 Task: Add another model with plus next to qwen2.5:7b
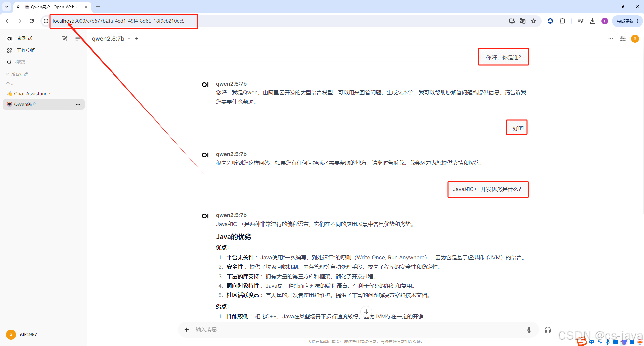(137, 39)
